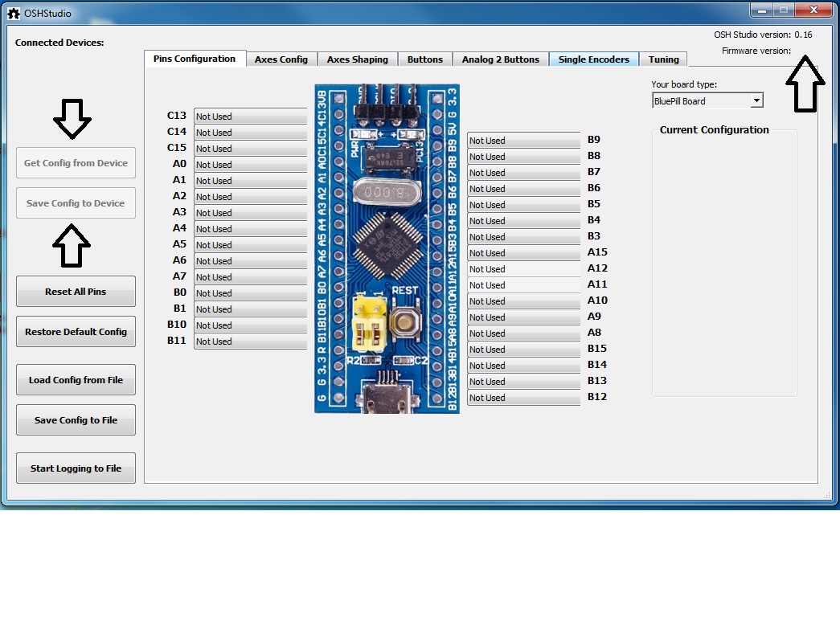Open pin A0 function dropdown
The image size is (840, 642).
pyautogui.click(x=250, y=165)
